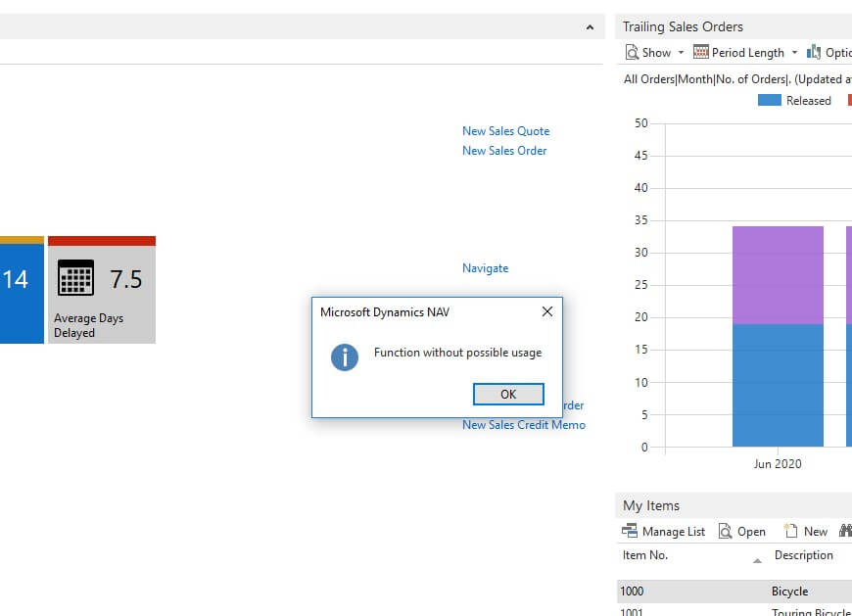Image resolution: width=852 pixels, height=616 pixels.
Task: Click the Jun 2020 axis label
Action: [777, 464]
